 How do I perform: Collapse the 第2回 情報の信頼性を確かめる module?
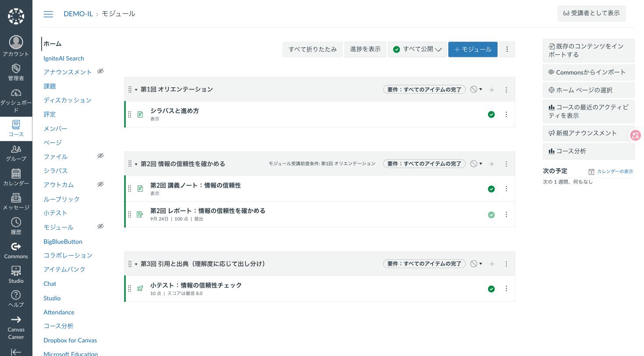pos(136,164)
